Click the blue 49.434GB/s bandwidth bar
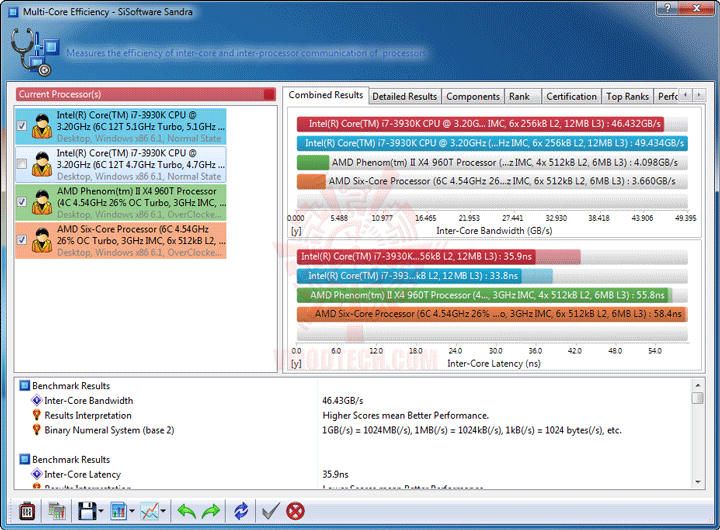Screen dimensions: 720x530 tap(492, 143)
